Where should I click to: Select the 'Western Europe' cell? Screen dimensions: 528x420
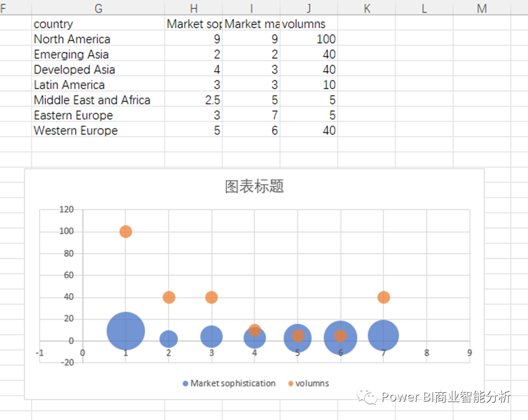[98, 130]
